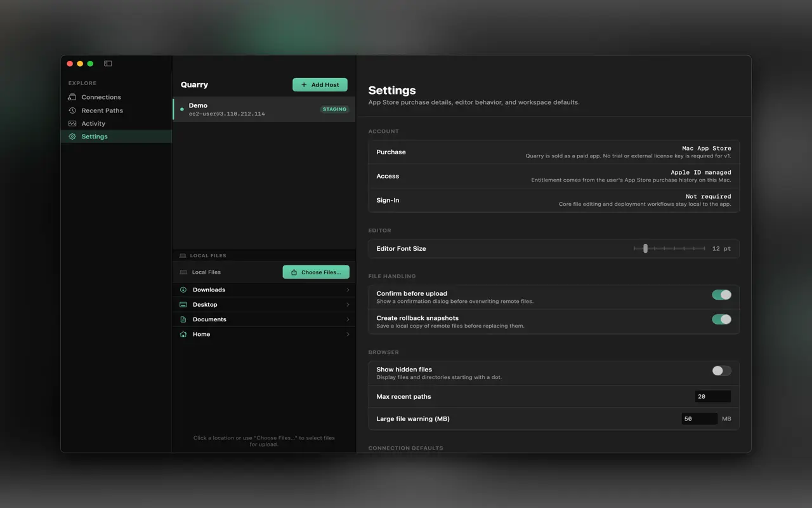Screen dimensions: 812x508
Task: Click the Mac App Store value
Action: pyautogui.click(x=707, y=149)
